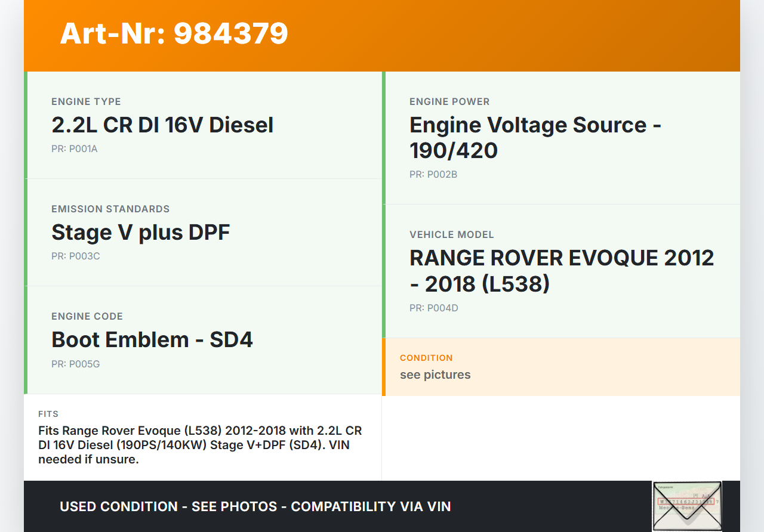This screenshot has width=764, height=532.
Task: Click the PR: P005G code
Action: click(x=75, y=364)
